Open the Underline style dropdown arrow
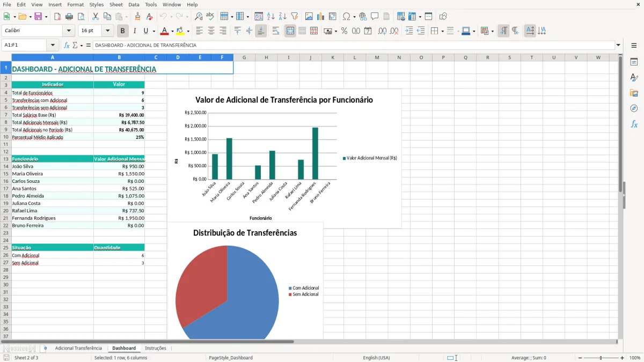Viewport: 644px width, 362px height. pyautogui.click(x=153, y=31)
